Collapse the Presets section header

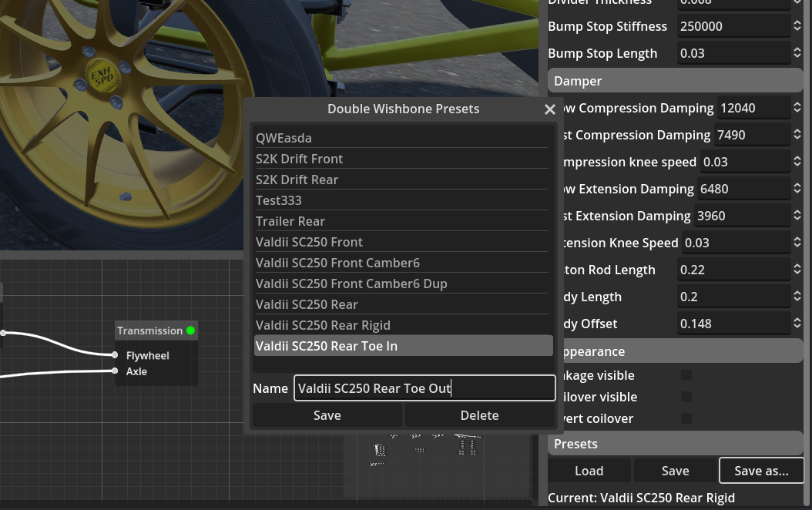pyautogui.click(x=676, y=444)
